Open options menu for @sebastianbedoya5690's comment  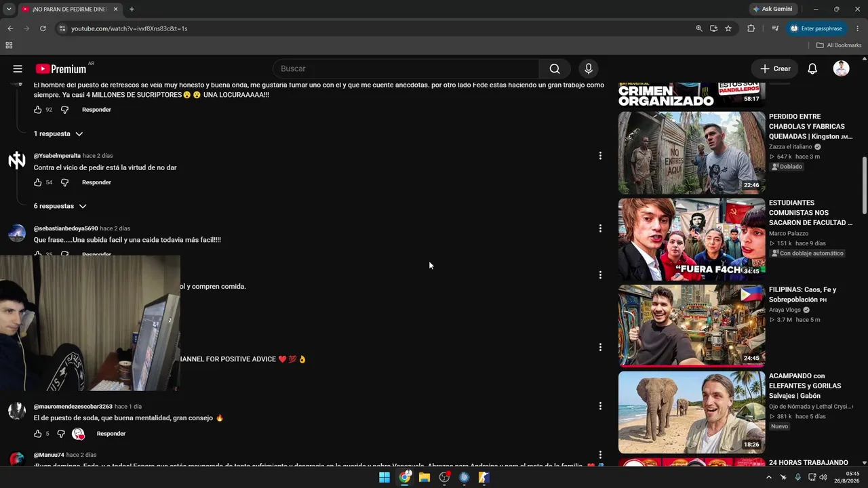click(600, 228)
